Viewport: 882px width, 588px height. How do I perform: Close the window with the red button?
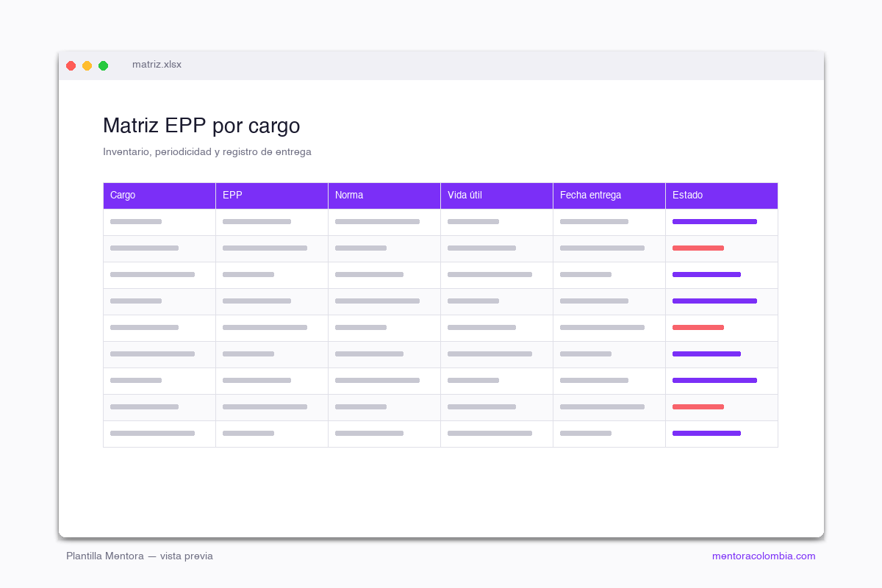tap(71, 65)
